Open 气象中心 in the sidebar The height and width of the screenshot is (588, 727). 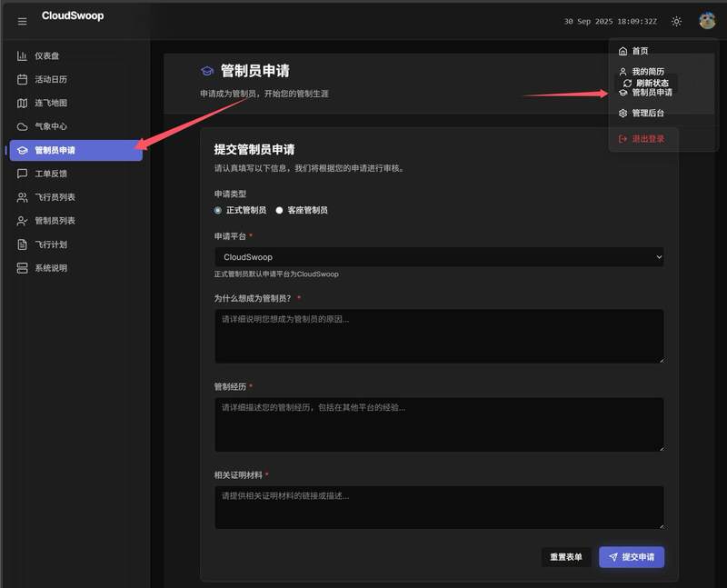click(76, 126)
